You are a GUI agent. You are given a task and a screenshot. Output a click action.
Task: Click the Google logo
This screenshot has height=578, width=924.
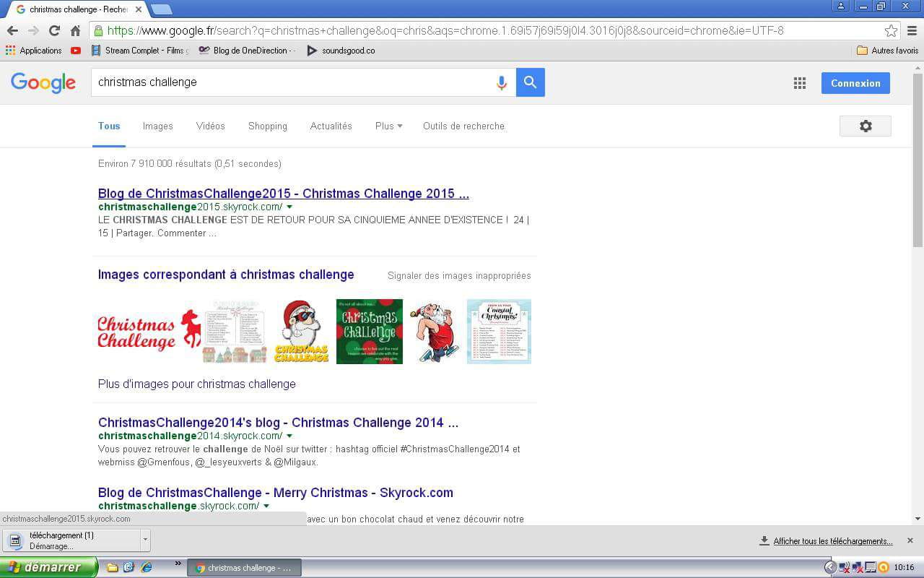tap(43, 82)
